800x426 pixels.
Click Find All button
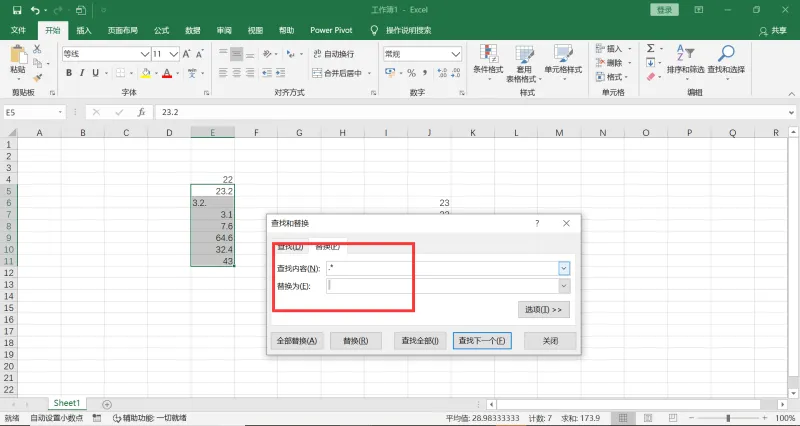pyautogui.click(x=420, y=341)
